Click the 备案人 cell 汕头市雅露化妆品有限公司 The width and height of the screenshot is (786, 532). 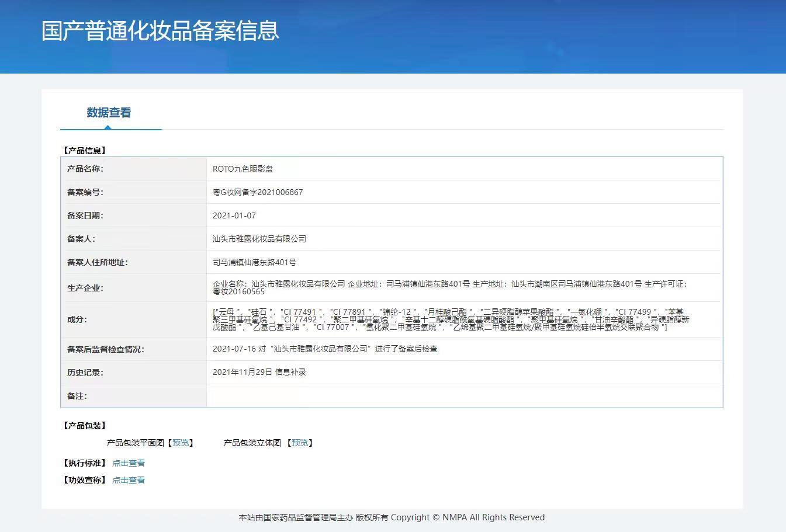pos(260,238)
